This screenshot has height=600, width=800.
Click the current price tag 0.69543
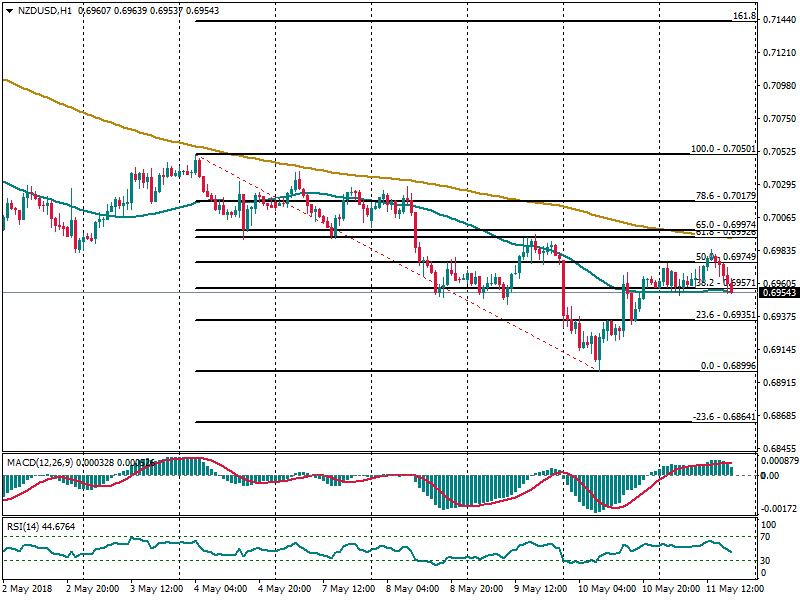click(779, 293)
